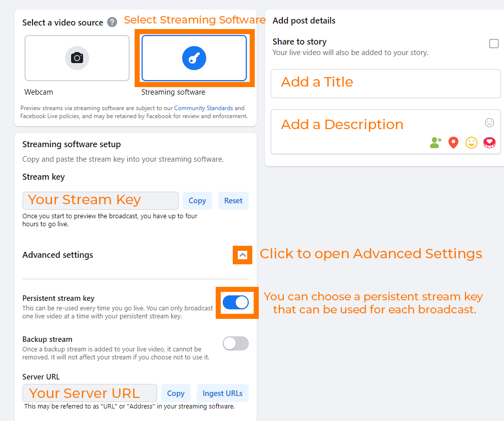This screenshot has height=421, width=504.
Task: Open the Community Standards link
Action: click(x=203, y=108)
